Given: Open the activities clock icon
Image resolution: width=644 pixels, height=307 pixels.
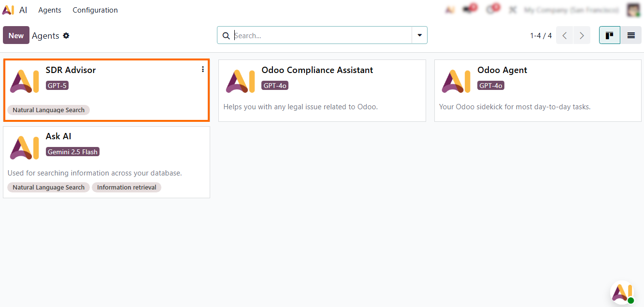Looking at the screenshot, I should pos(491,10).
